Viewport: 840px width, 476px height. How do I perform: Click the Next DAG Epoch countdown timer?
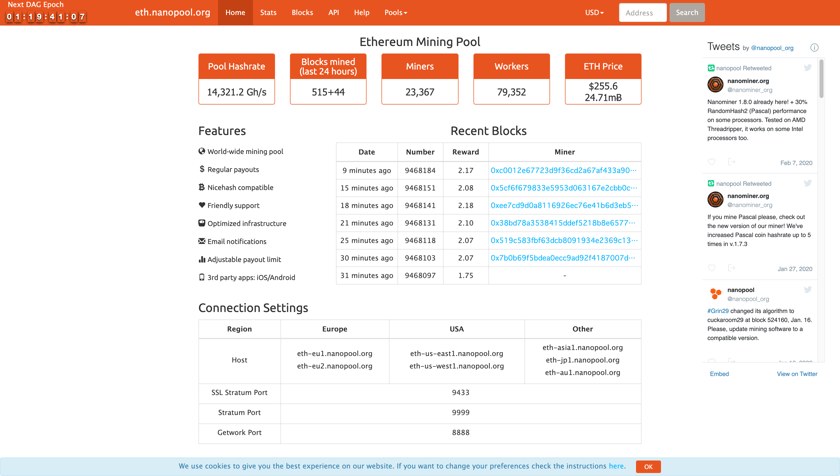46,17
